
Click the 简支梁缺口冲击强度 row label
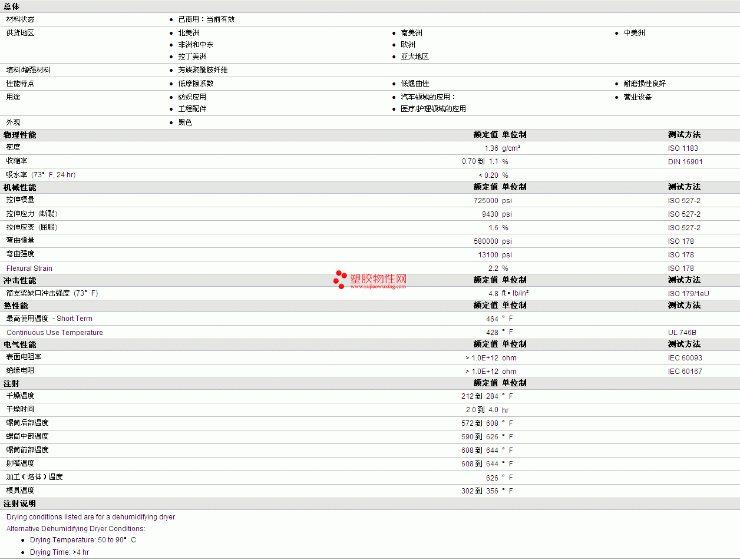tap(52, 293)
